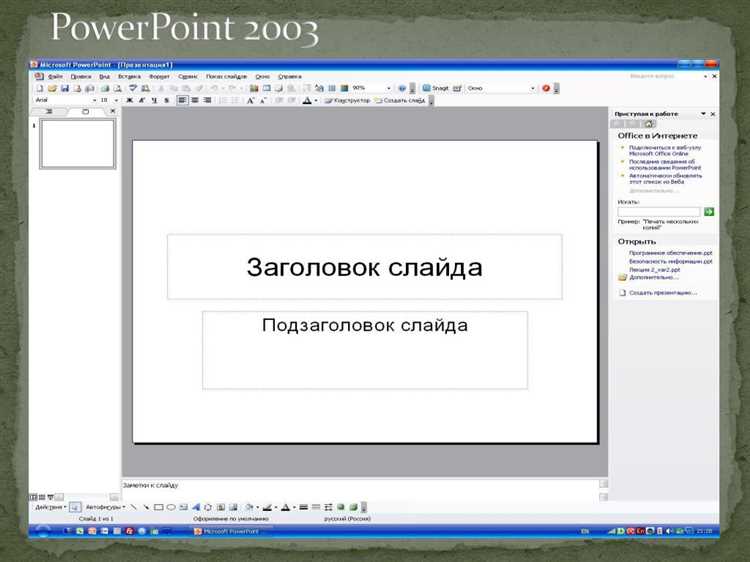Align text center
The height and width of the screenshot is (562, 750).
coord(195,100)
